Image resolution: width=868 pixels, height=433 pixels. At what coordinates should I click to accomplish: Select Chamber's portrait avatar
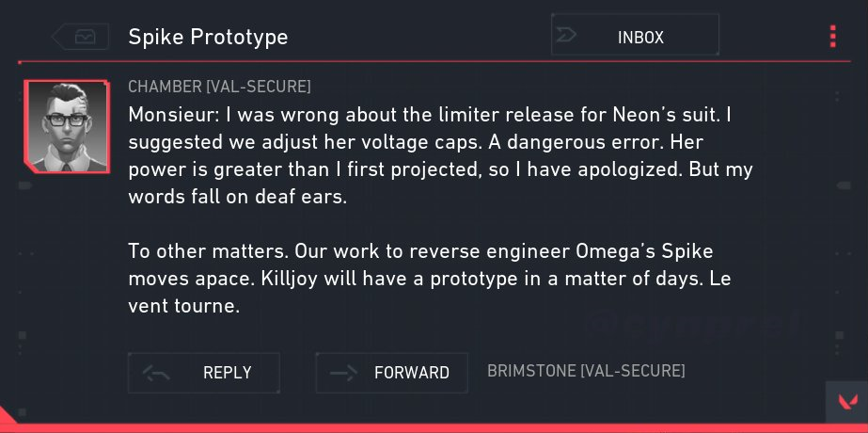[x=67, y=127]
